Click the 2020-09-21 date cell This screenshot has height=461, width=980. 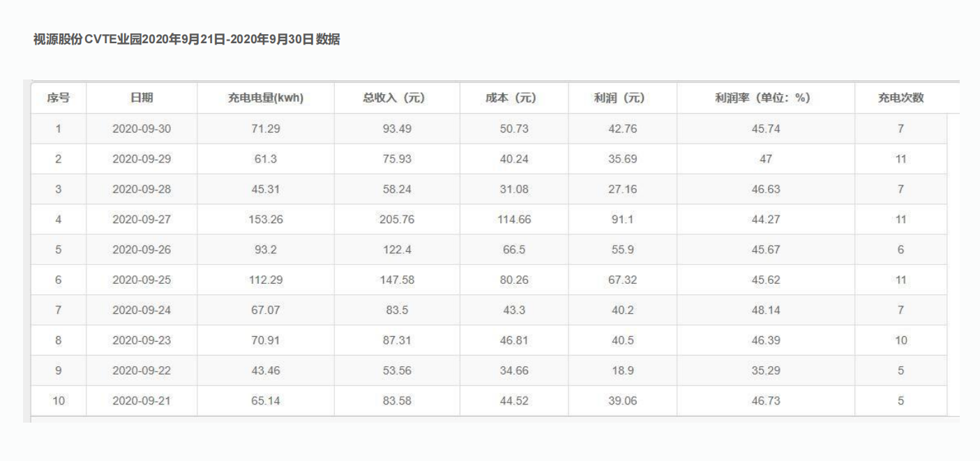(142, 401)
